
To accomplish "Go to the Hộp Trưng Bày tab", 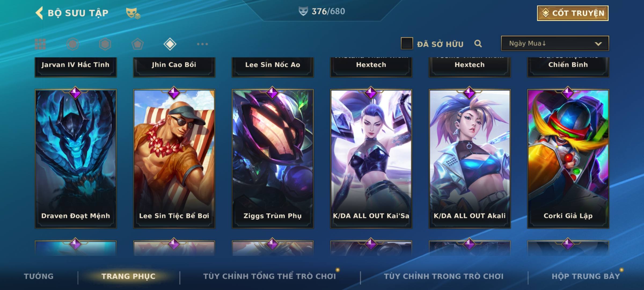I will coord(586,276).
